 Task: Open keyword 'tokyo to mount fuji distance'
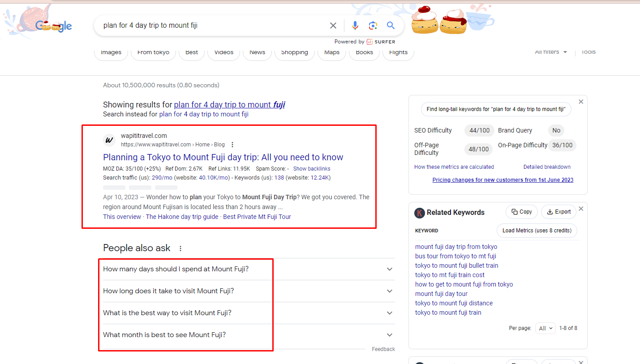[454, 303]
